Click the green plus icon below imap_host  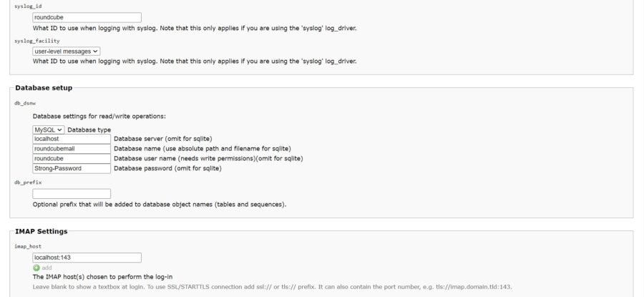click(x=36, y=268)
